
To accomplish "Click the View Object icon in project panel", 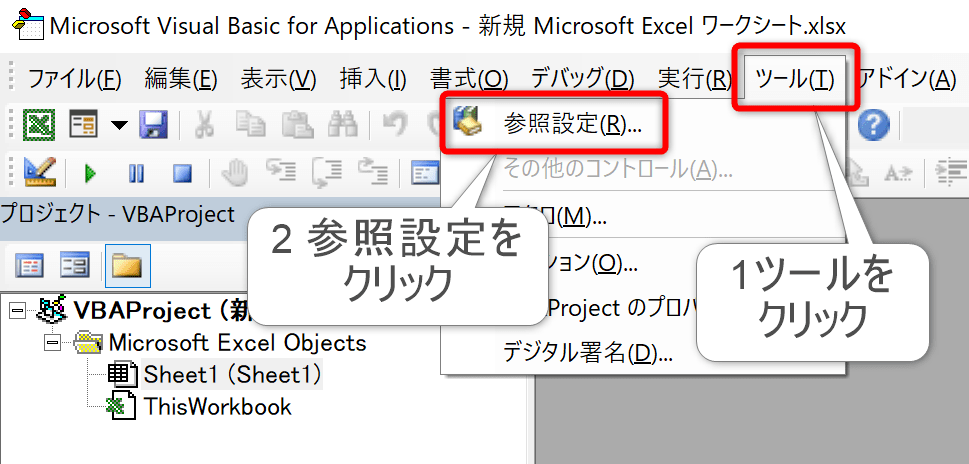I will pyautogui.click(x=76, y=266).
